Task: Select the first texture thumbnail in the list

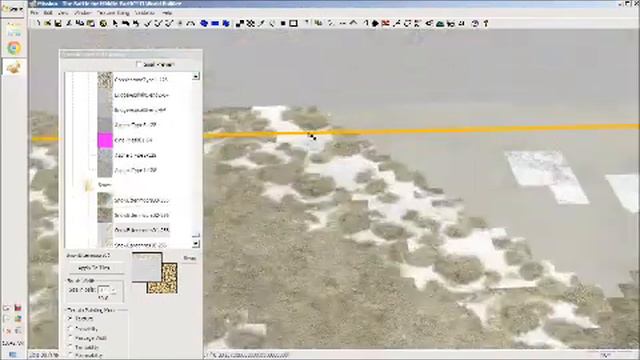Action: pyautogui.click(x=105, y=80)
